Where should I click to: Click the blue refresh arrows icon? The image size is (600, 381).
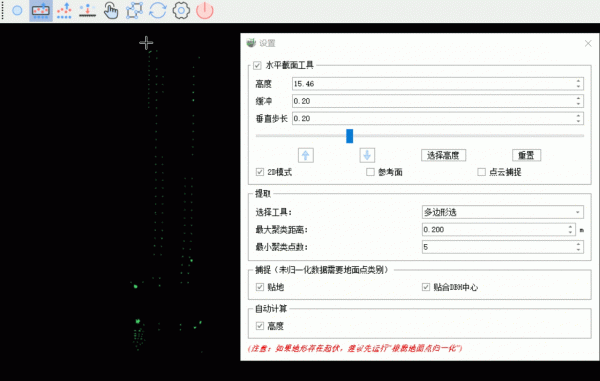pyautogui.click(x=158, y=11)
